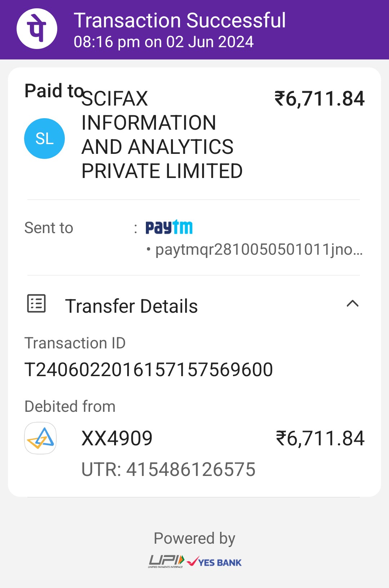The image size is (389, 588).
Task: Select the SCIFAX INFORMATION AND ANALYTICS recipient name
Action: (162, 135)
